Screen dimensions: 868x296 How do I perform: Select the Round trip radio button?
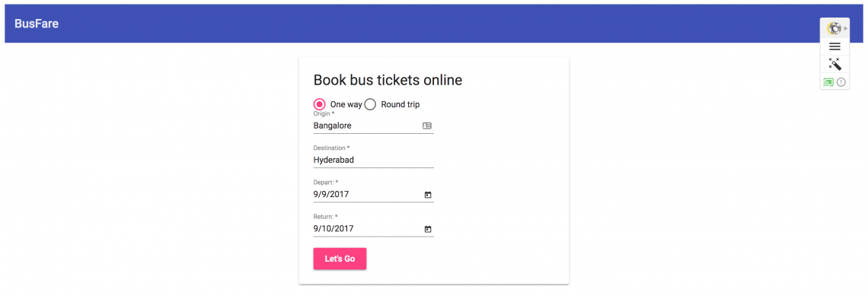click(370, 104)
